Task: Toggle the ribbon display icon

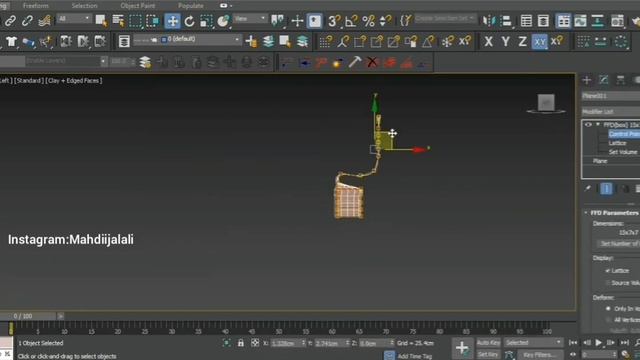Action: coord(563,21)
